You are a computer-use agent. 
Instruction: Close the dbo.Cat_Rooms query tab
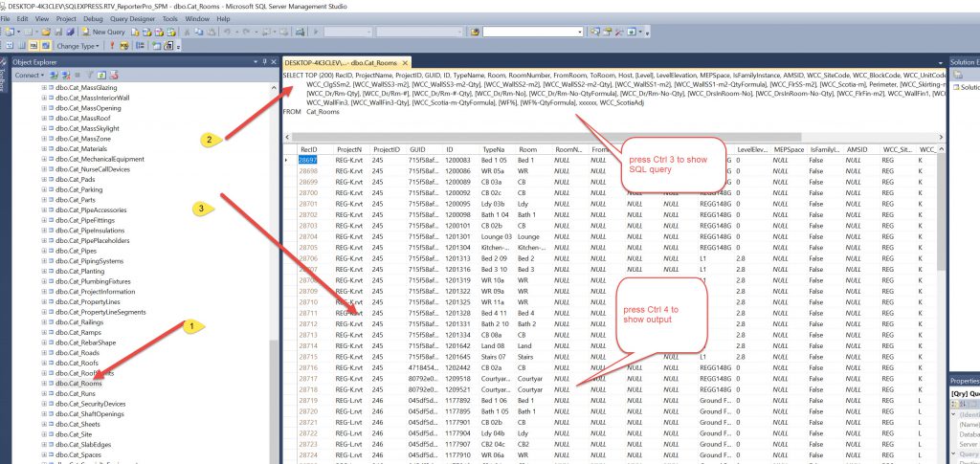[406, 62]
